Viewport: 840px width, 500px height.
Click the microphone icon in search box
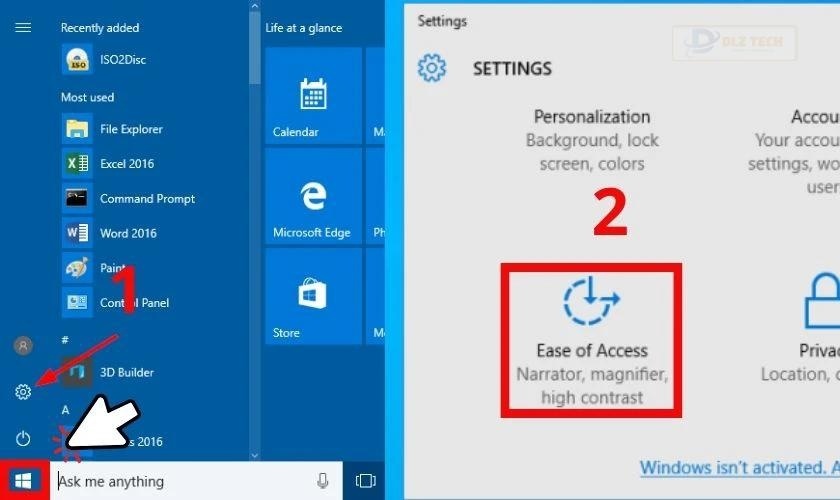point(322,481)
